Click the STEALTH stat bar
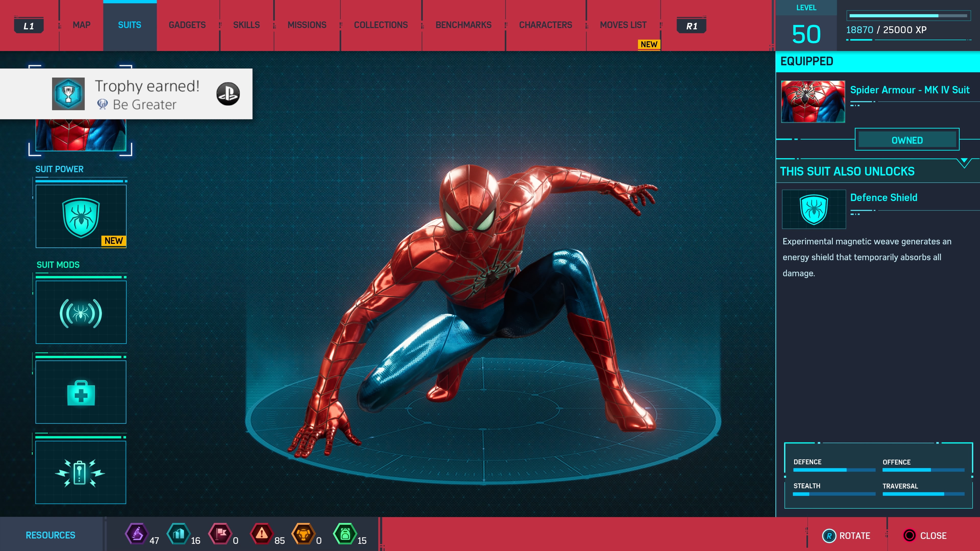This screenshot has height=551, width=980. click(834, 494)
